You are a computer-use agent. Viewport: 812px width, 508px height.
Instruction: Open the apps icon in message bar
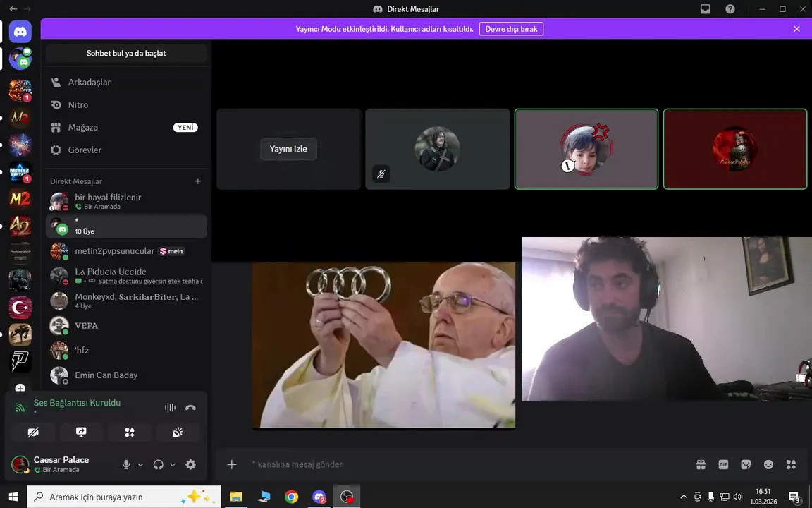click(x=791, y=464)
